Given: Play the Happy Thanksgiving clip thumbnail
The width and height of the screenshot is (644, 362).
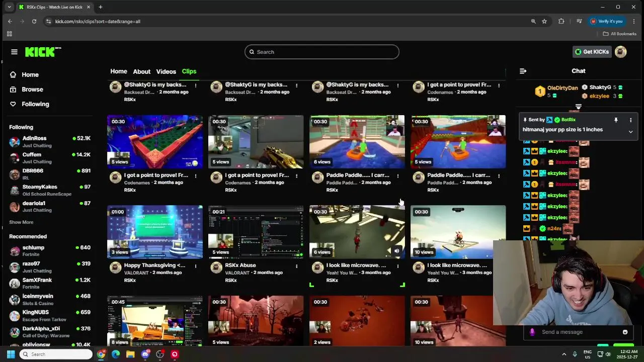Looking at the screenshot, I should tap(155, 232).
